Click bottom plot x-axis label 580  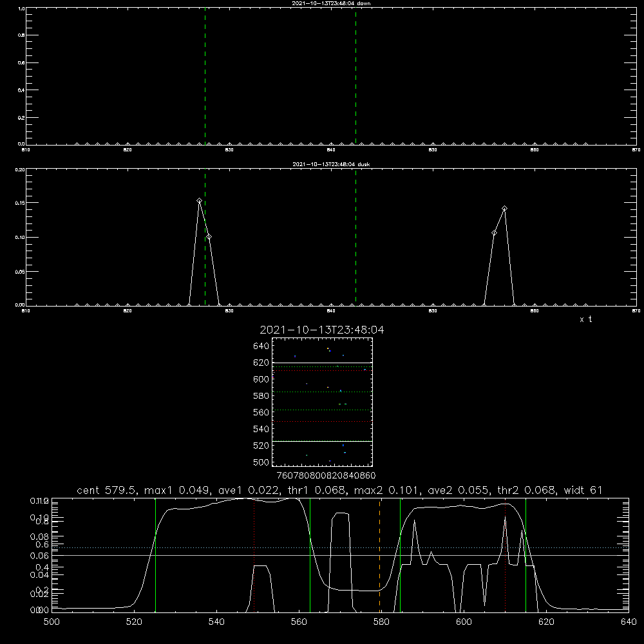[x=381, y=622]
